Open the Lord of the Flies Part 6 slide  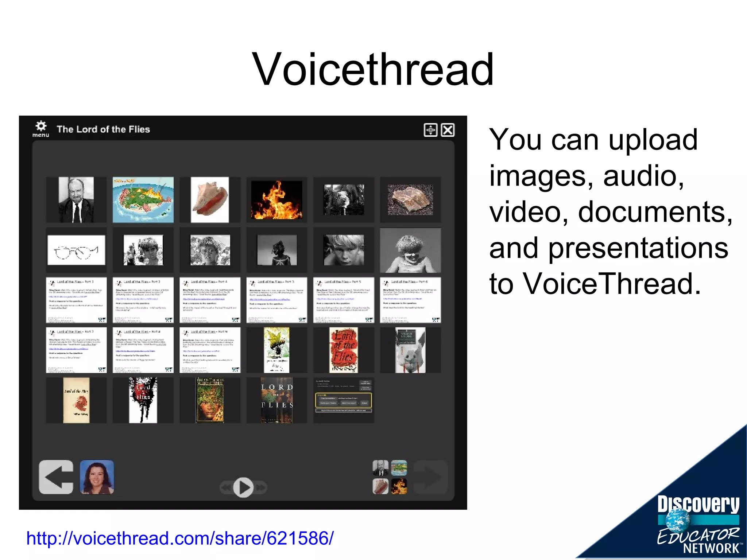point(410,300)
